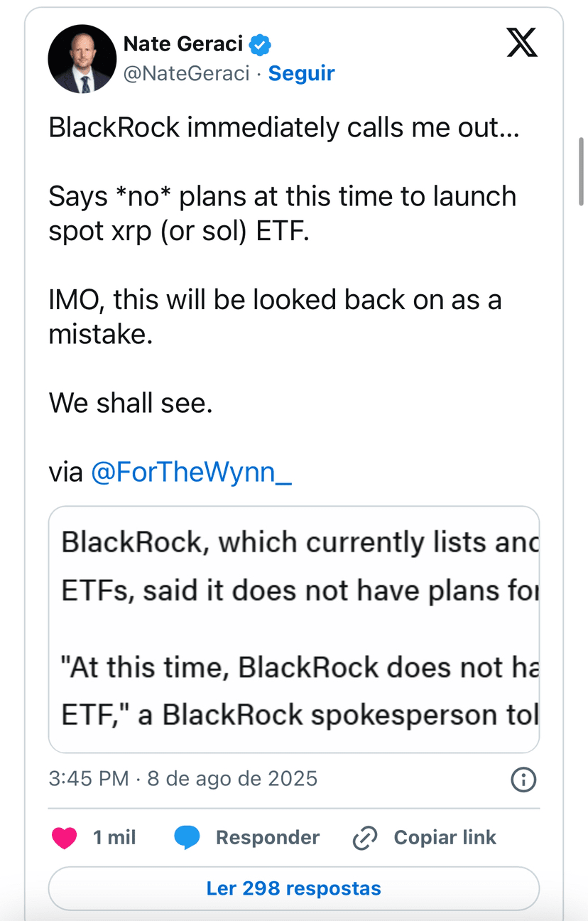This screenshot has width=588, height=921.
Task: Click the vertical scrollbar thumb
Action: click(582, 171)
